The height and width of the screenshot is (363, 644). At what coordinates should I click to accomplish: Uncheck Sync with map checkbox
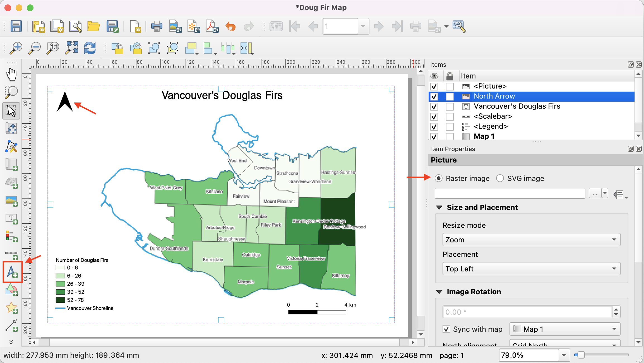tap(446, 329)
